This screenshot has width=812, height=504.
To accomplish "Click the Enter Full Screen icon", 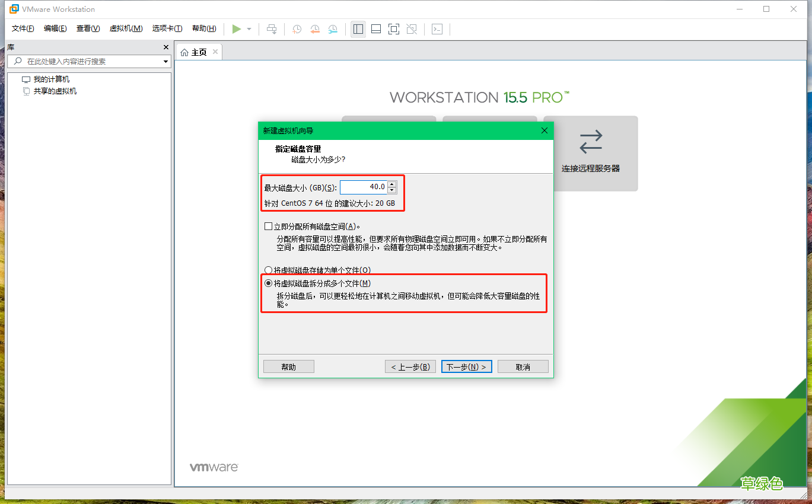I will point(393,28).
